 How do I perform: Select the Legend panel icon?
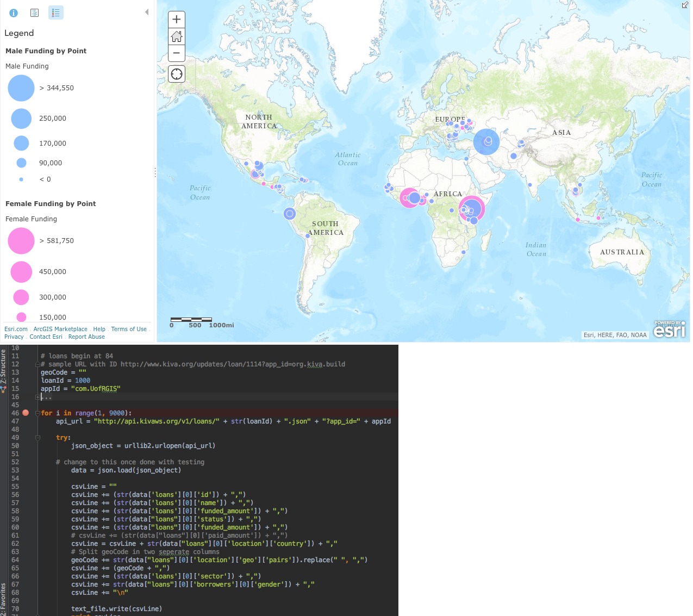[56, 13]
